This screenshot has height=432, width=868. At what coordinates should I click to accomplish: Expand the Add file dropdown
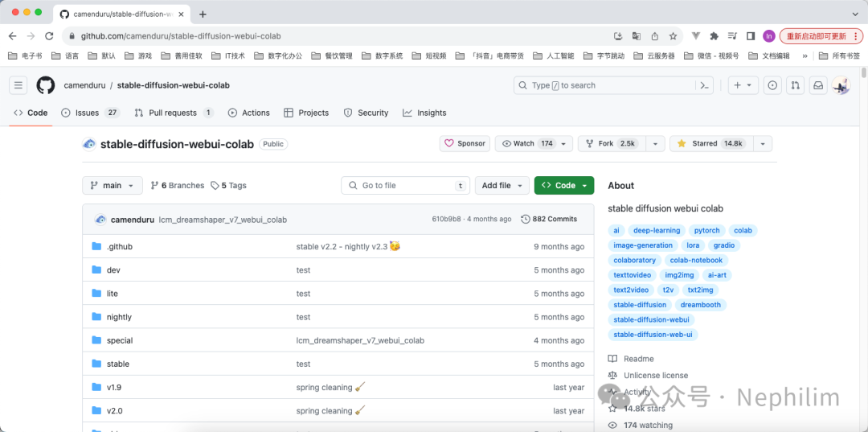click(502, 186)
